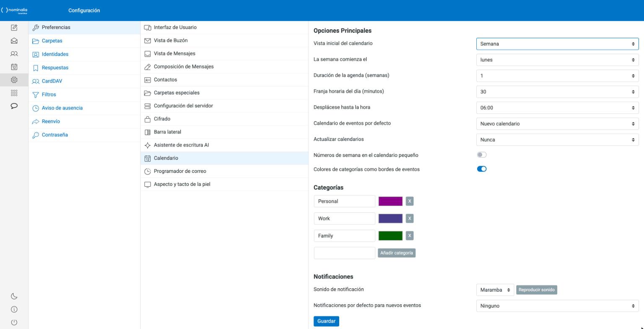Click the empty new category name field
The height and width of the screenshot is (329, 644).
pyautogui.click(x=345, y=253)
